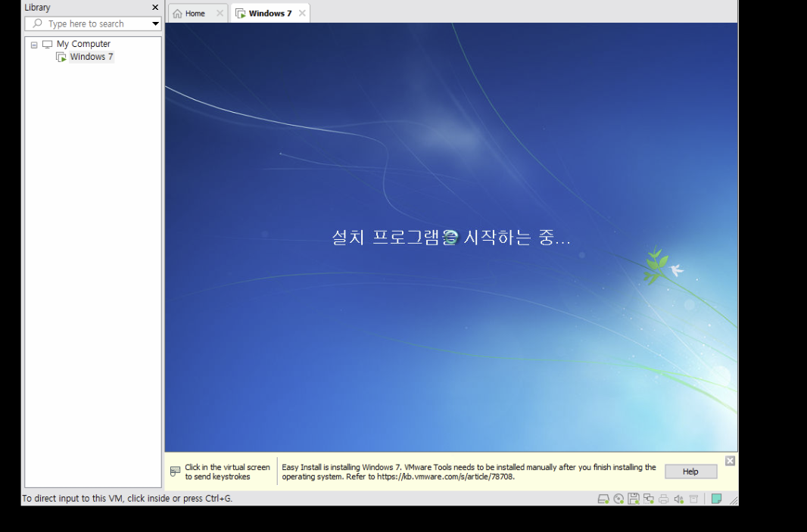Click the Library panel title
Viewport: 807px width, 532px height.
coord(37,8)
